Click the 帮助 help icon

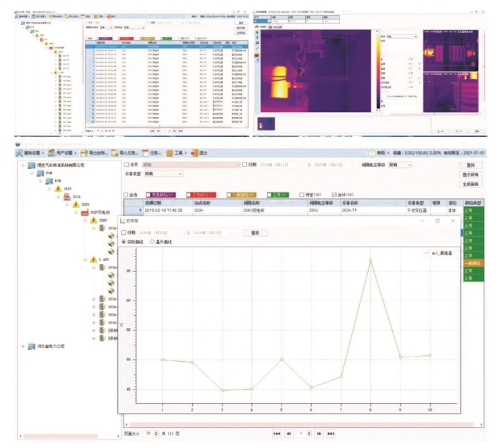click(373, 153)
